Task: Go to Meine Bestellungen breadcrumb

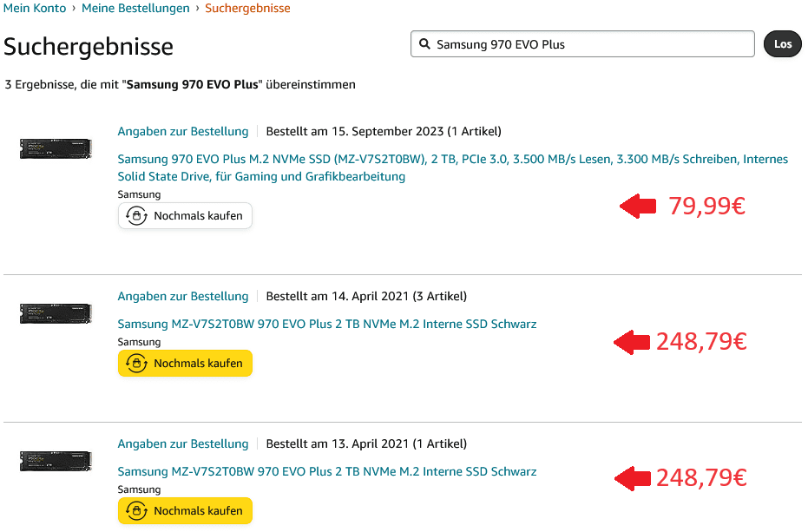Action: click(135, 9)
